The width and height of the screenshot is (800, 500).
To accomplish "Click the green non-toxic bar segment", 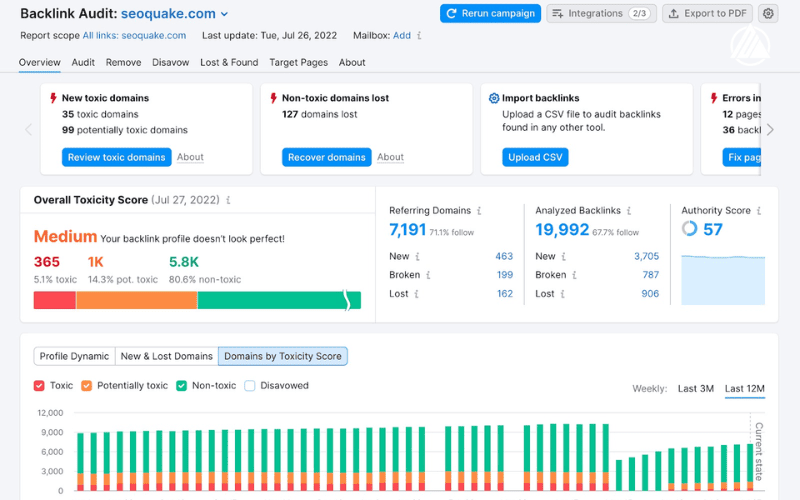I will pos(279,300).
